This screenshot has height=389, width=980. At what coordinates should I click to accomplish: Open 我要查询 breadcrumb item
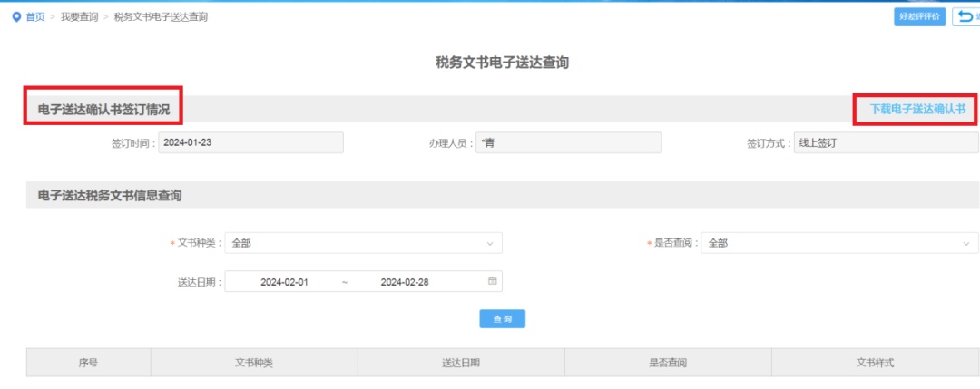(x=80, y=17)
